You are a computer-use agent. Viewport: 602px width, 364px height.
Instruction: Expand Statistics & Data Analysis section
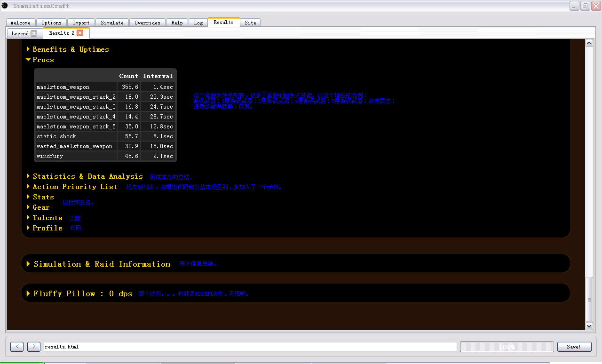pyautogui.click(x=87, y=176)
